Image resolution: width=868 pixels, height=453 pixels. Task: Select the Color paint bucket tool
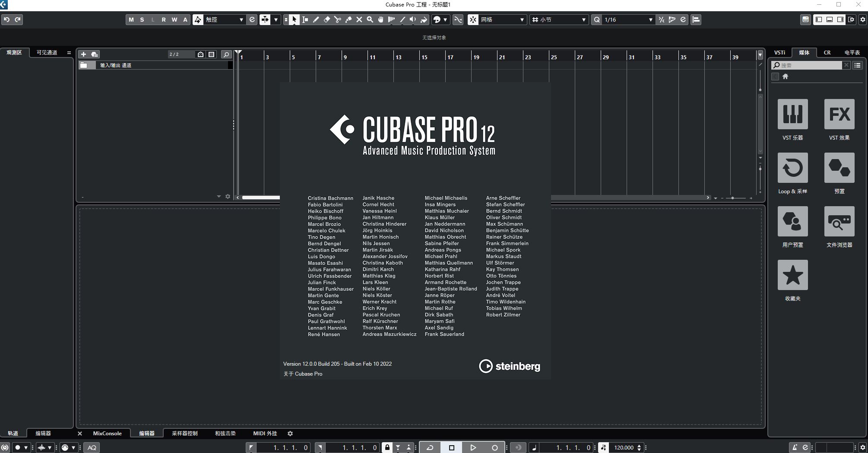coord(424,19)
